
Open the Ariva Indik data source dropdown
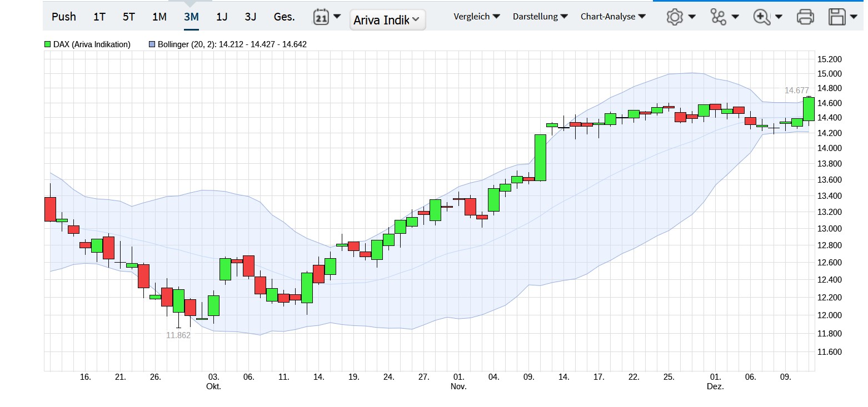[388, 20]
